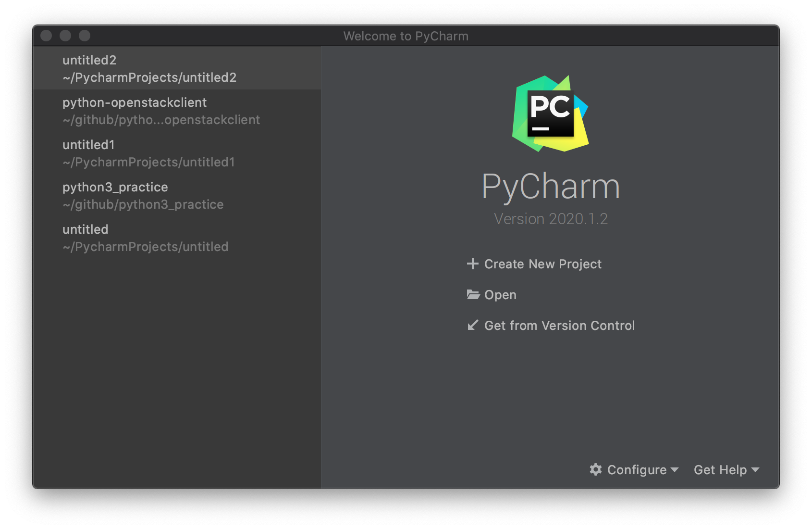Open recent project python3_practice
Image resolution: width=812 pixels, height=529 pixels.
pyautogui.click(x=177, y=195)
